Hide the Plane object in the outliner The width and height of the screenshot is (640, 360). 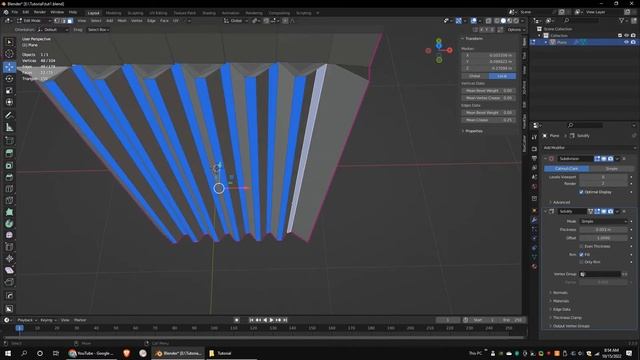tap(627, 42)
